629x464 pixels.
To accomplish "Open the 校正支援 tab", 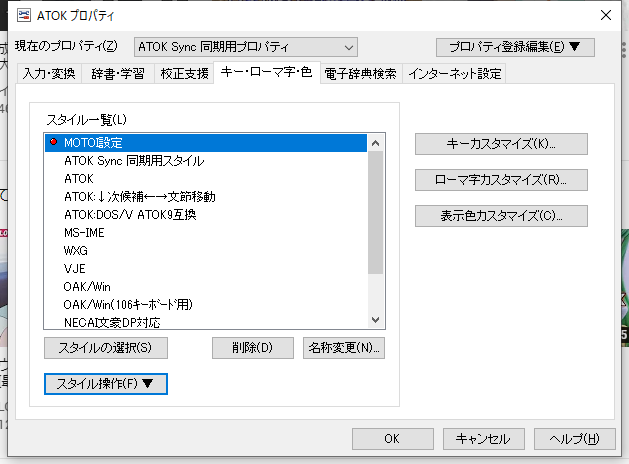I will pyautogui.click(x=184, y=73).
